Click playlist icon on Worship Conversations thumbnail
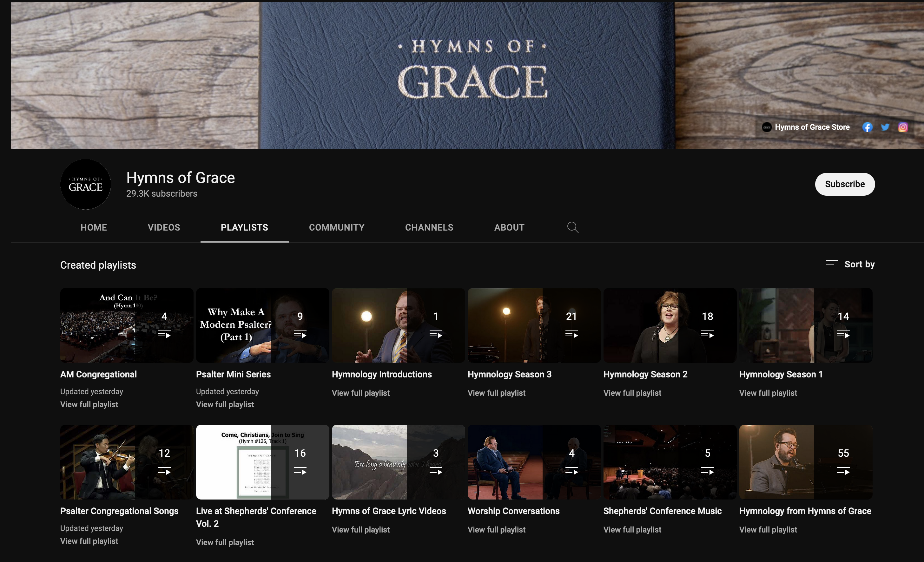924x562 pixels. pyautogui.click(x=571, y=471)
